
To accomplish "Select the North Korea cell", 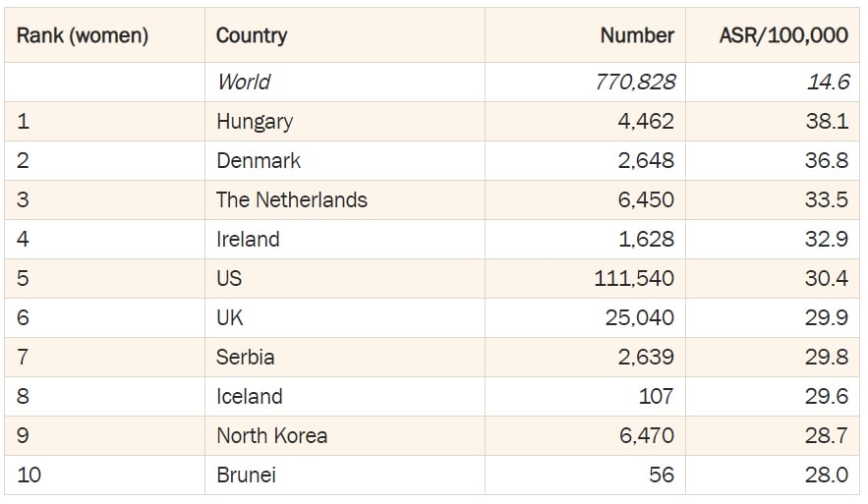I will click(x=272, y=436).
